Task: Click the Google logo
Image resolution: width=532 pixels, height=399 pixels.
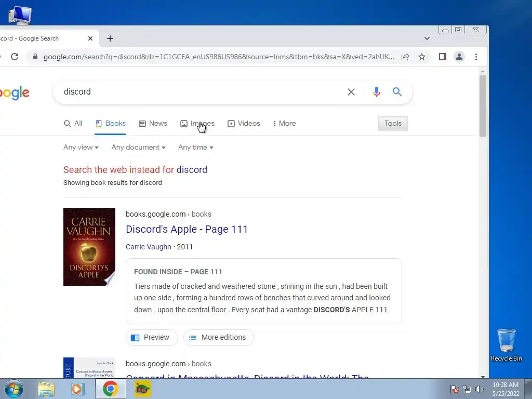Action: click(15, 92)
